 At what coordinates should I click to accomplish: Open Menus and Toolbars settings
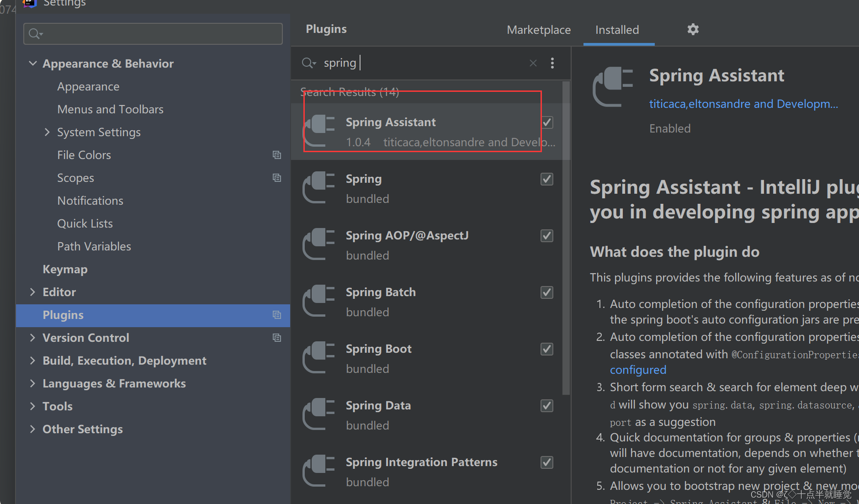click(110, 109)
